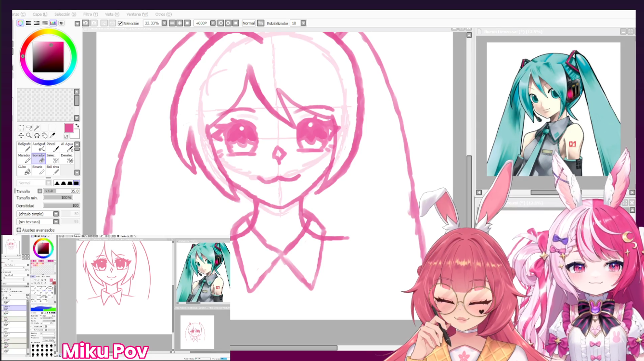
Task: Toggle the RGB sliders panel icon
Action: click(x=29, y=23)
